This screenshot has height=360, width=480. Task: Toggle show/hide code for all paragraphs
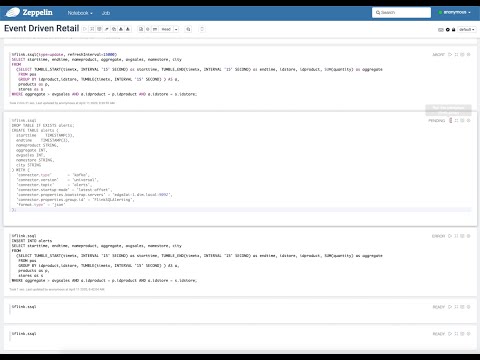[x=92, y=29]
